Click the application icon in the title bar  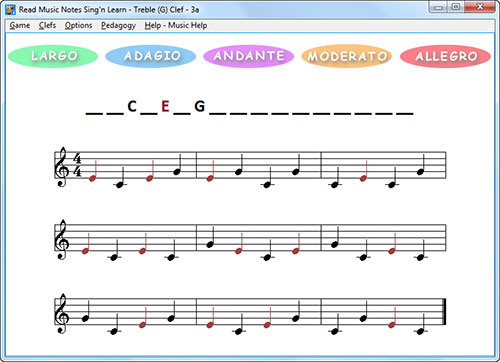10,10
